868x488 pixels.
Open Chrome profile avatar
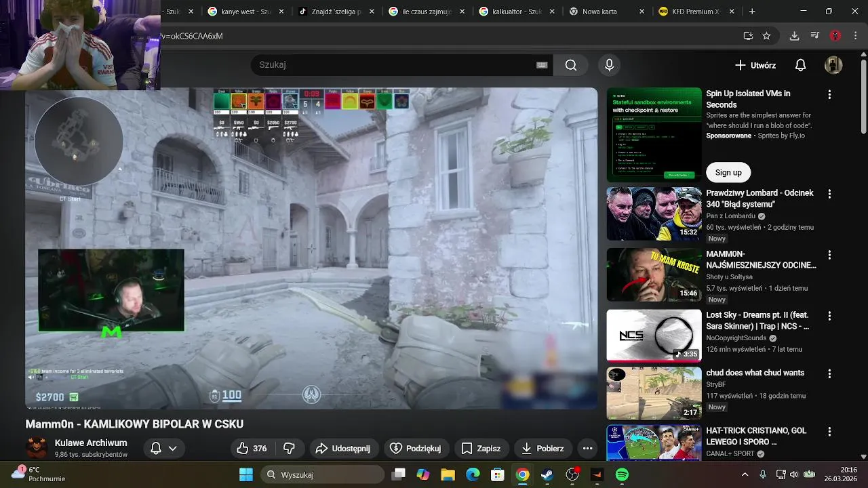point(835,36)
